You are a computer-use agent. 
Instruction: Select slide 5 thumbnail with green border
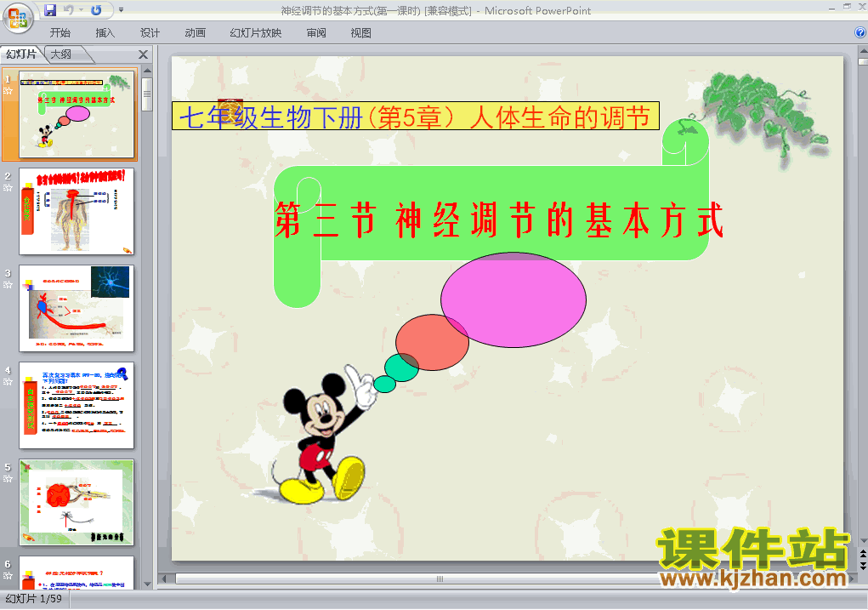click(x=77, y=503)
